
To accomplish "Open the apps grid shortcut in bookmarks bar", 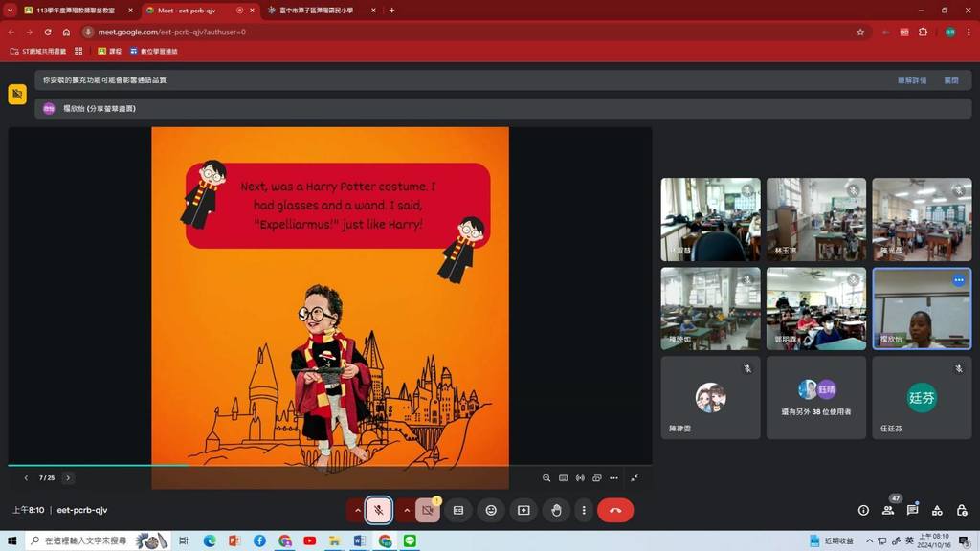I will (78, 52).
